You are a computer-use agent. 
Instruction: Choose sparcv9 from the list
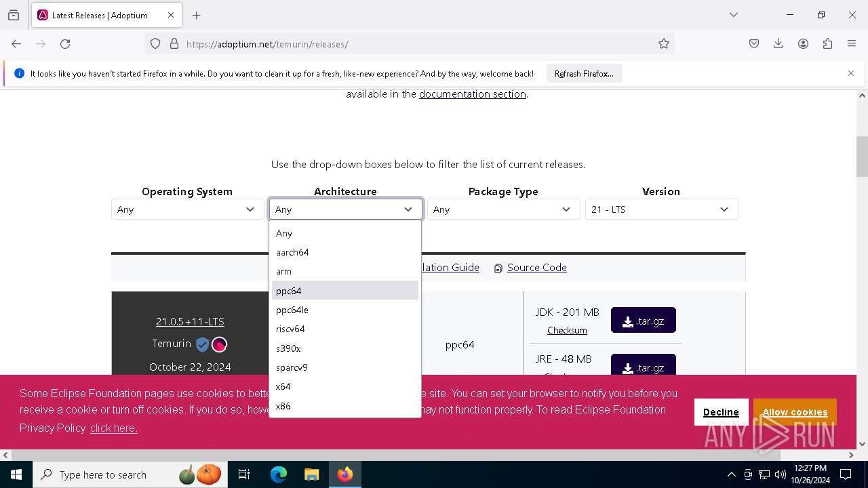pyautogui.click(x=345, y=367)
